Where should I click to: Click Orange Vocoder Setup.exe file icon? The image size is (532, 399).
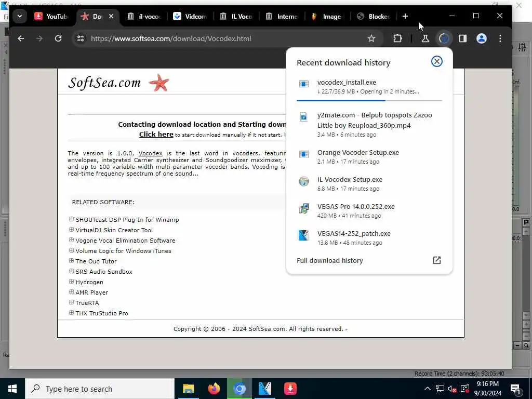303,154
